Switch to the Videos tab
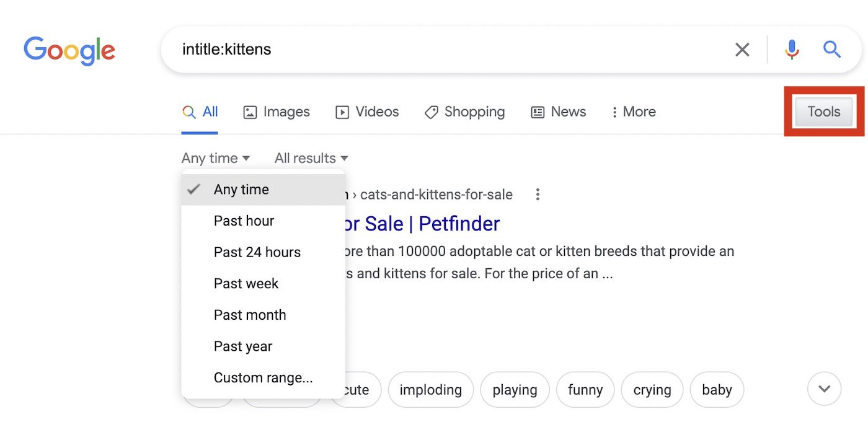 [367, 112]
